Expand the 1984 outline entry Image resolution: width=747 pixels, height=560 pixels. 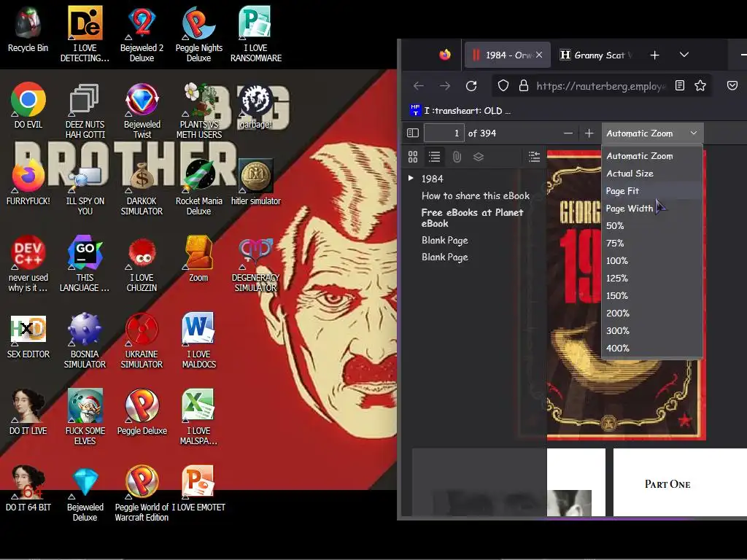point(411,178)
